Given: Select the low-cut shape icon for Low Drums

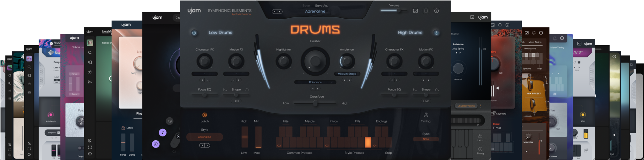Looking at the screenshot, I should (225, 90).
